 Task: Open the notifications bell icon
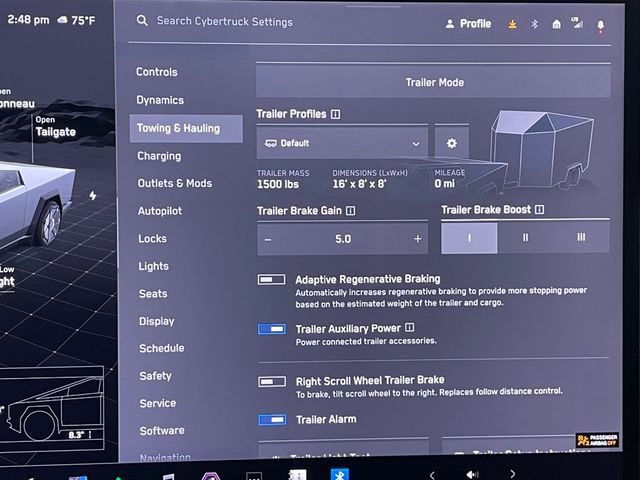[600, 25]
